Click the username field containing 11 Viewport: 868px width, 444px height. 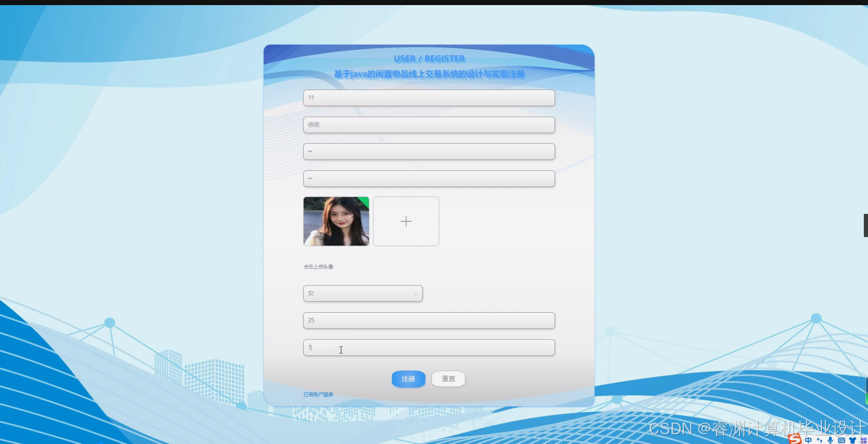(428, 98)
